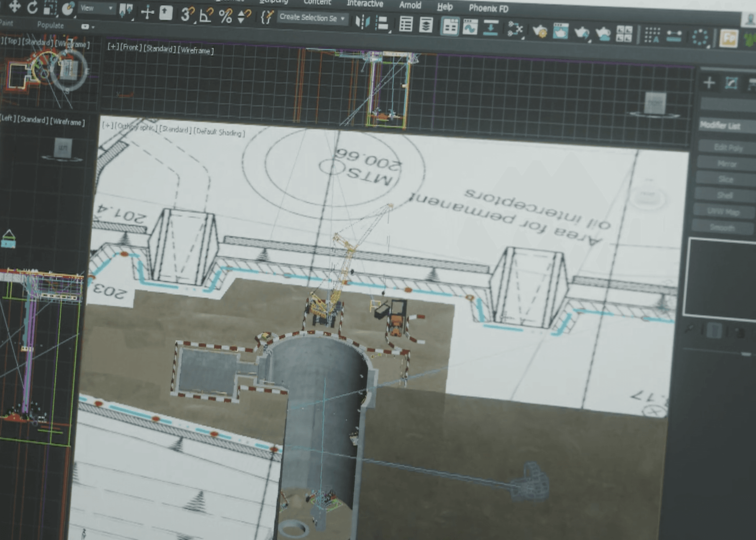Screen dimensions: 756x540
Task: Apply the Shell modifier button
Action: tap(725, 195)
